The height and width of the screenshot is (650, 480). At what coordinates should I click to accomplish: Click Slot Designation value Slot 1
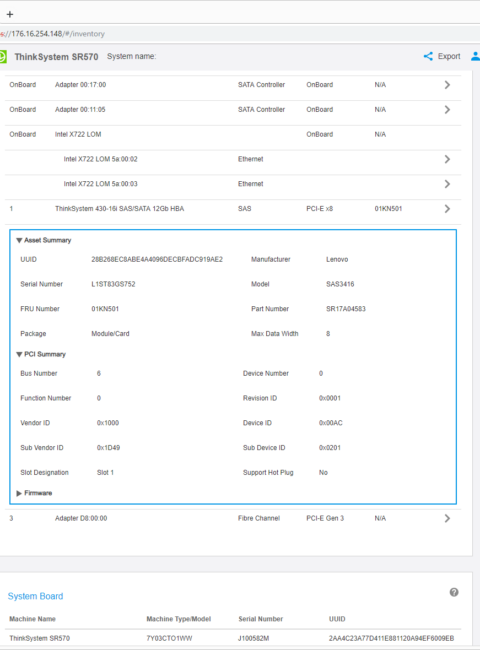[x=105, y=473]
